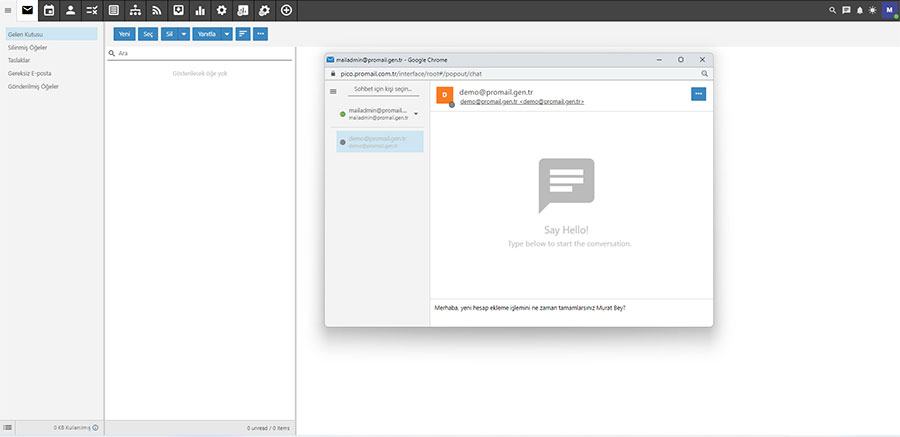900x437 pixels.
Task: Open the Calendar icon in top bar
Action: pos(49,10)
